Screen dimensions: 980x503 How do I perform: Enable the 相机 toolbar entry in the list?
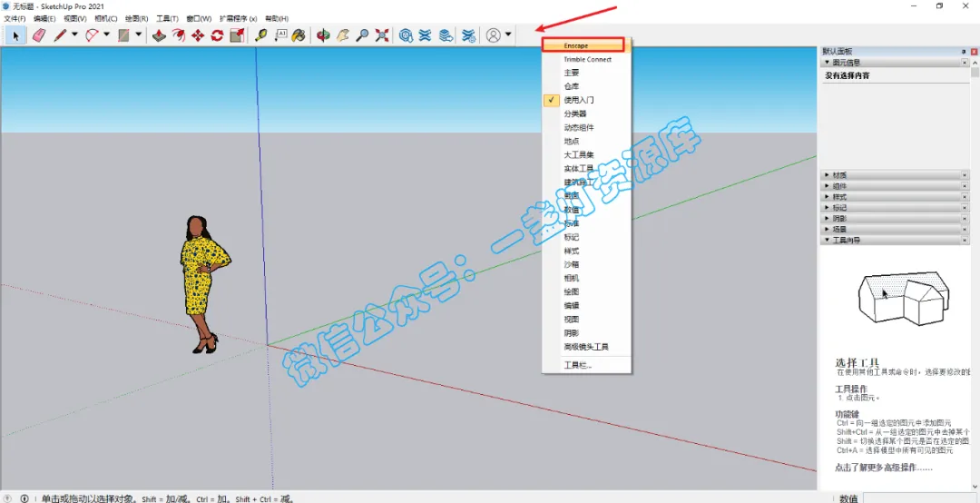[587, 278]
